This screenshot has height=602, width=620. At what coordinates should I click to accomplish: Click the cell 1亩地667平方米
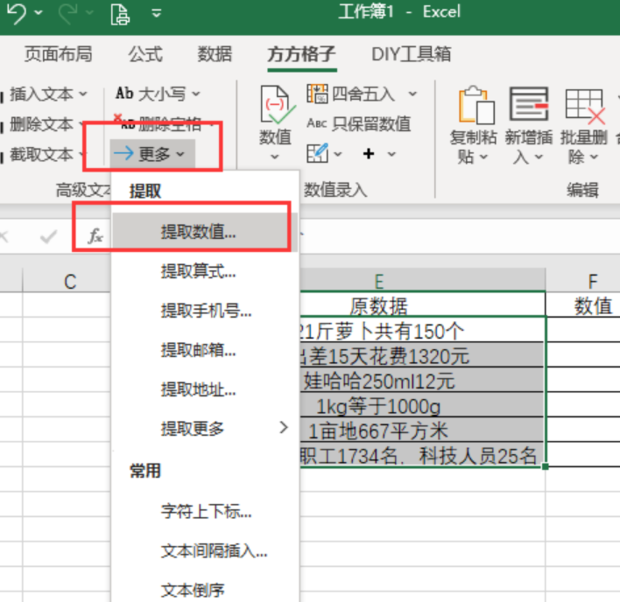pos(422,430)
